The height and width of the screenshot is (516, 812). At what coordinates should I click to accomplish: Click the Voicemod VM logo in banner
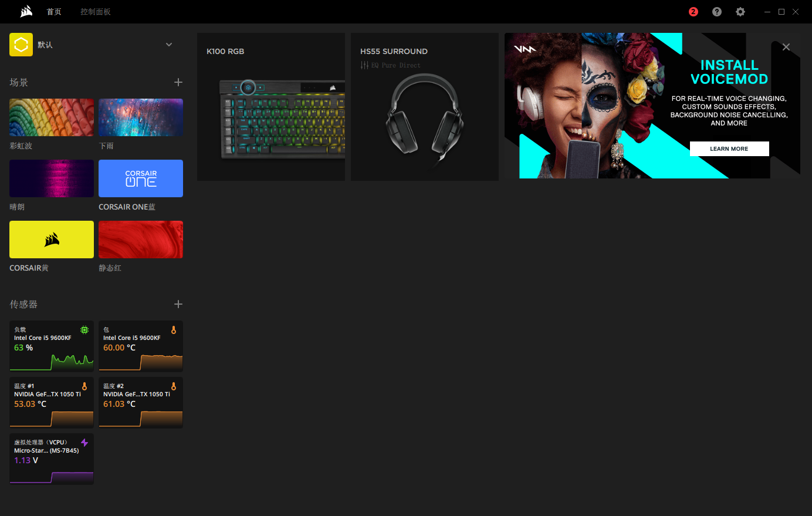(525, 49)
